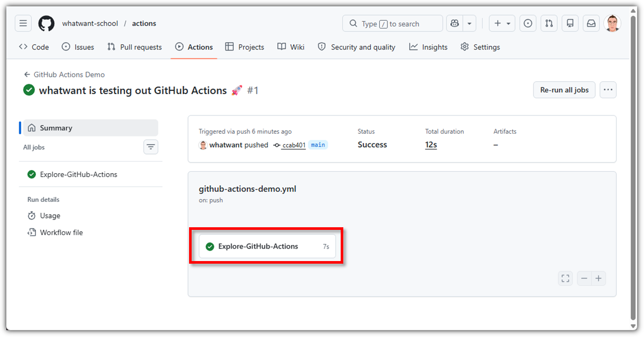Switch to the Issues tab

point(78,47)
